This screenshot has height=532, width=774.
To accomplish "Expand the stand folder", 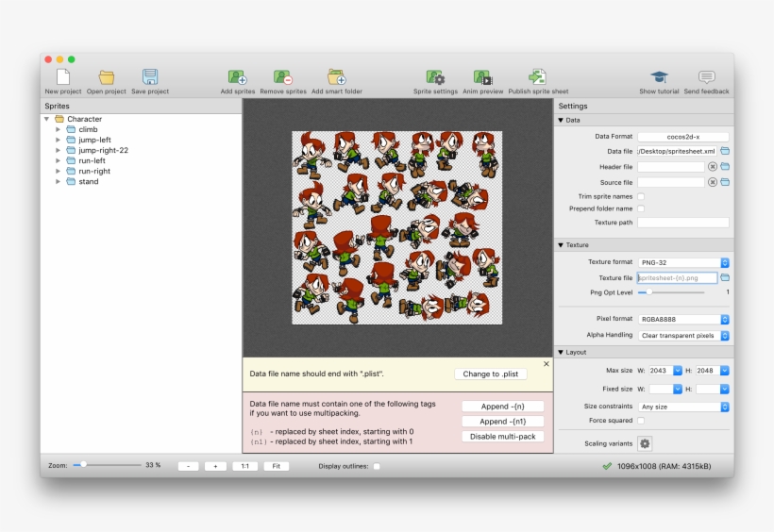I will (58, 181).
